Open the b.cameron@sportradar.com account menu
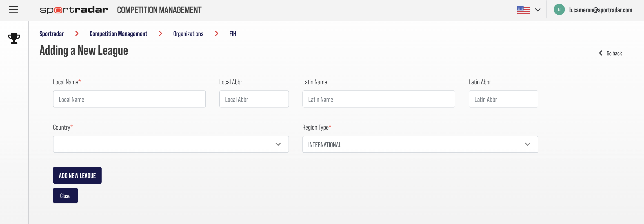 coord(600,10)
